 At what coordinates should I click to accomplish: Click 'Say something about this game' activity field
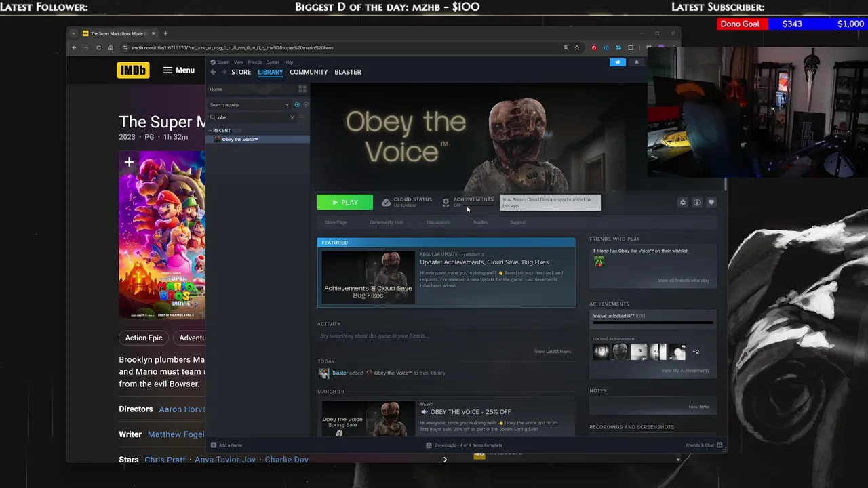pyautogui.click(x=445, y=335)
